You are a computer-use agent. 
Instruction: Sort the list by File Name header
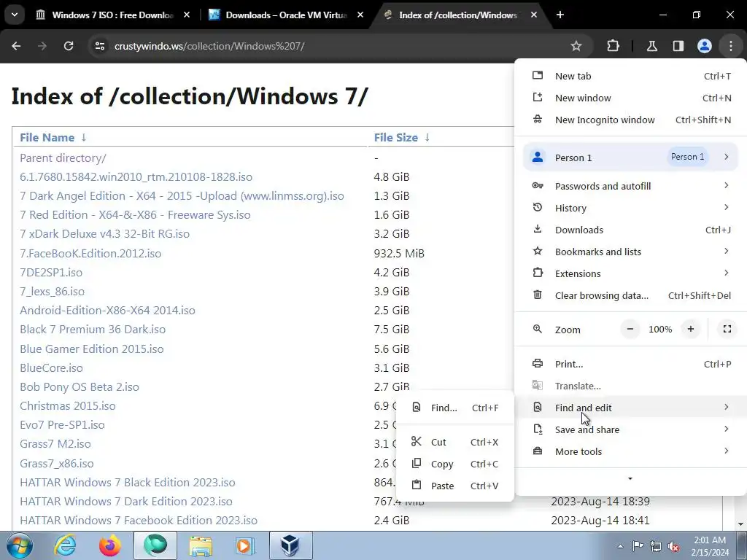tap(47, 137)
